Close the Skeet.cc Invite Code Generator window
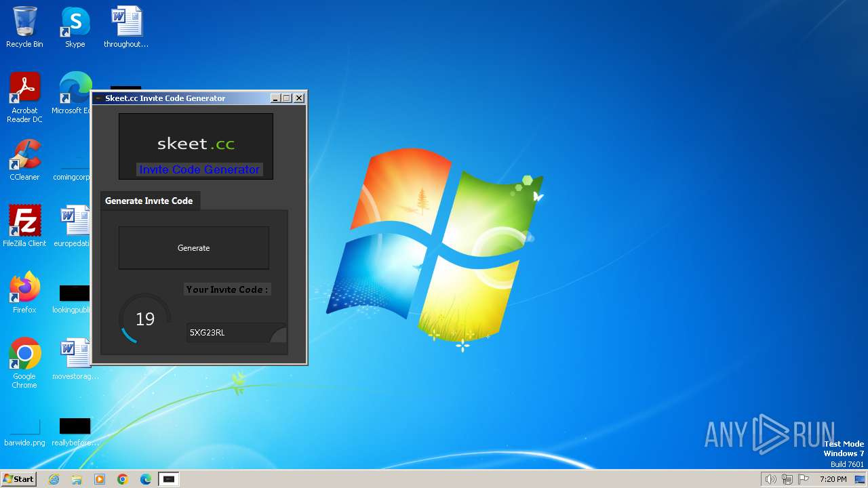868x488 pixels. [299, 98]
